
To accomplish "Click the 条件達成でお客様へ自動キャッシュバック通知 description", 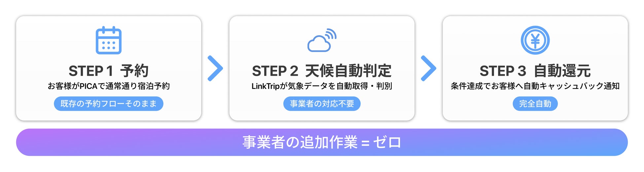I will point(535,86).
